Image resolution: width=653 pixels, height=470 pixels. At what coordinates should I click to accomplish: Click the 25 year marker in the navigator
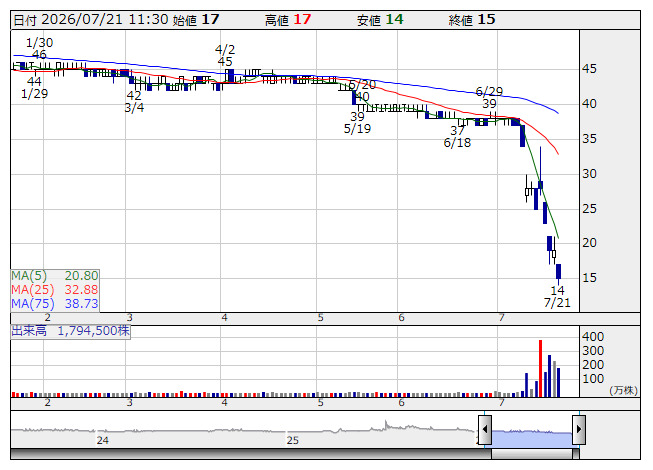(x=292, y=440)
